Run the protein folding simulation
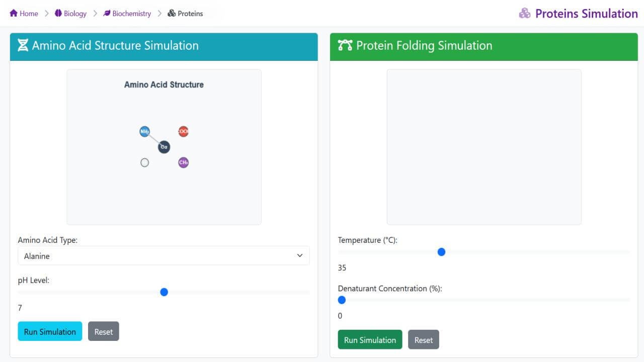 click(x=370, y=339)
